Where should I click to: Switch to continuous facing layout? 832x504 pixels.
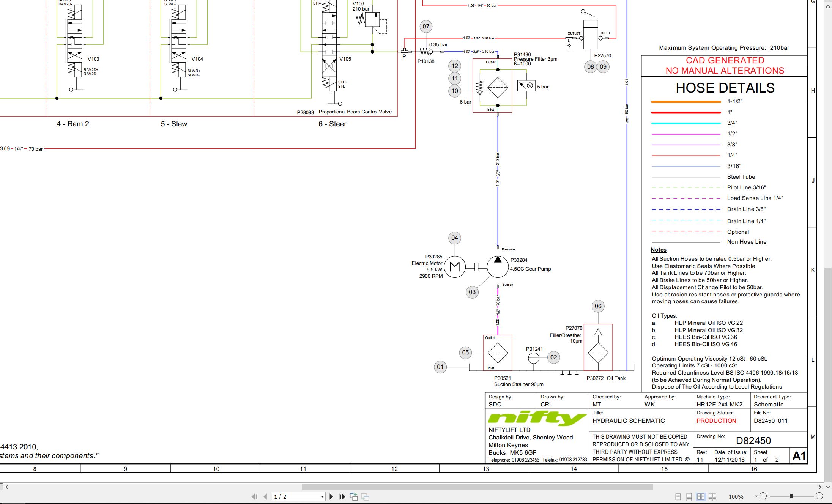click(x=712, y=496)
